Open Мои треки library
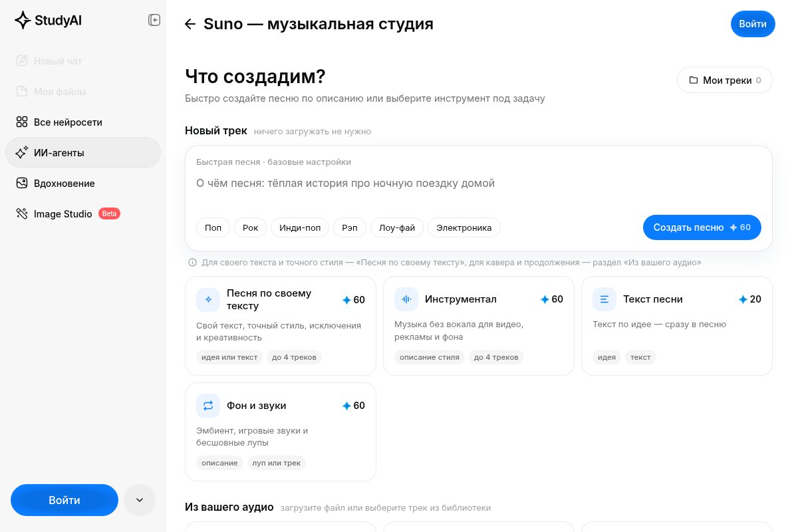The image size is (798, 532). click(725, 80)
